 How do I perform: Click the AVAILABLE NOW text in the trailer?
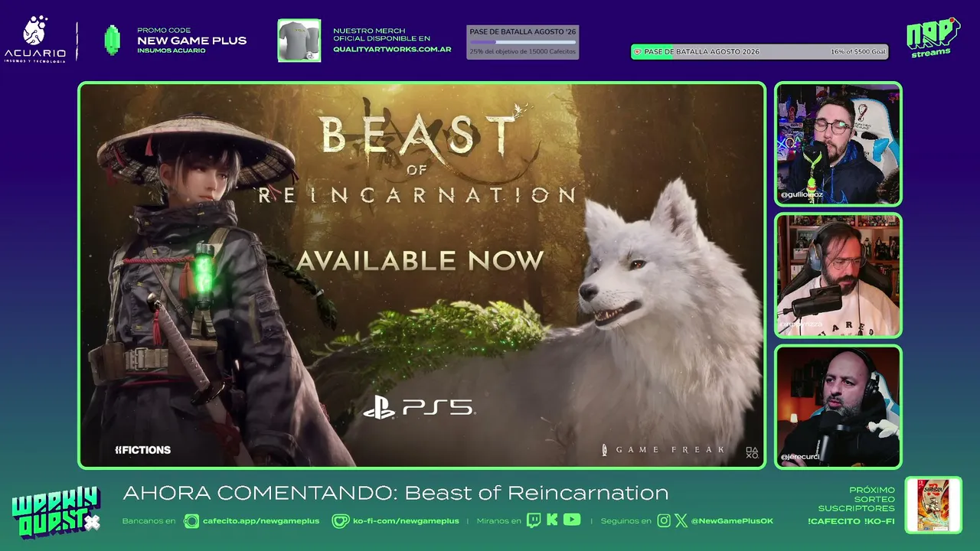(420, 260)
